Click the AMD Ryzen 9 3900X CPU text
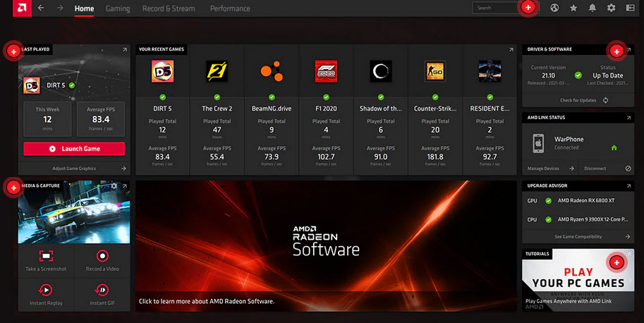 [x=593, y=219]
